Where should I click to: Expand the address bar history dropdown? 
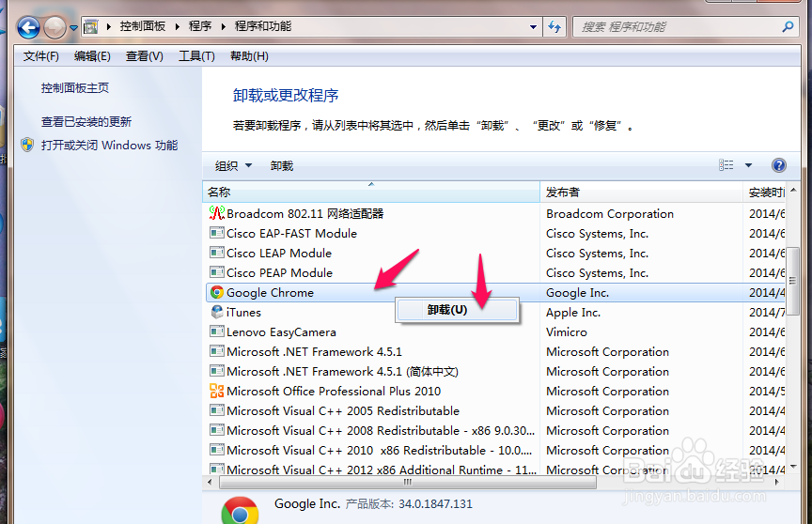point(533,27)
